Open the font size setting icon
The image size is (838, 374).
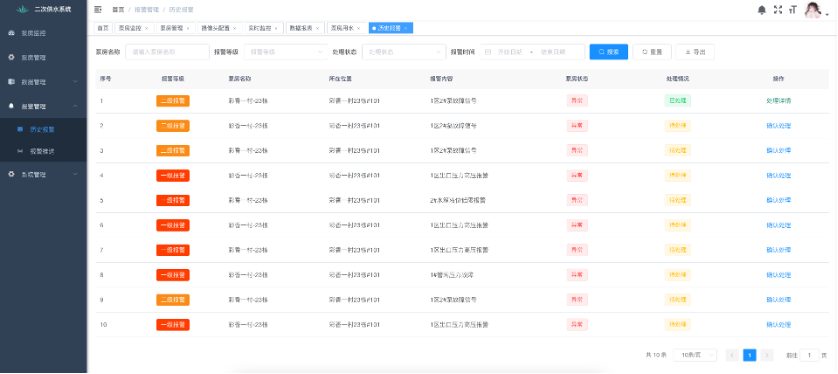(793, 10)
